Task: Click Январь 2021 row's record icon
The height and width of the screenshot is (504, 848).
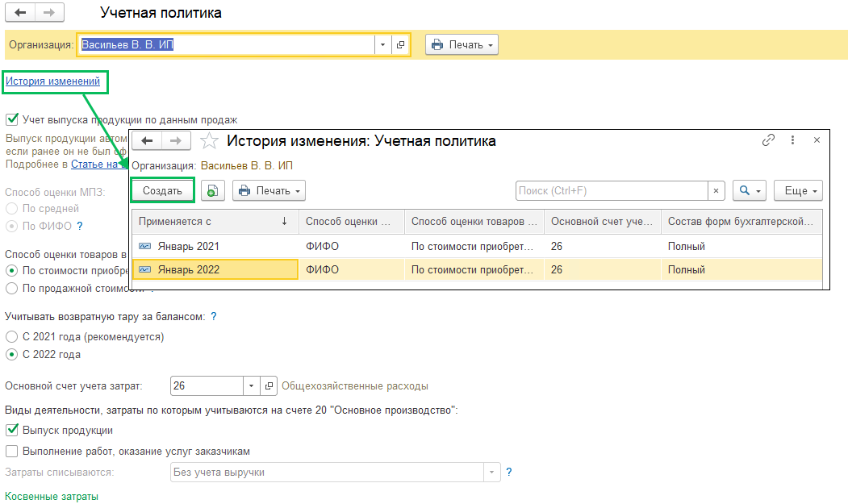Action: [145, 247]
